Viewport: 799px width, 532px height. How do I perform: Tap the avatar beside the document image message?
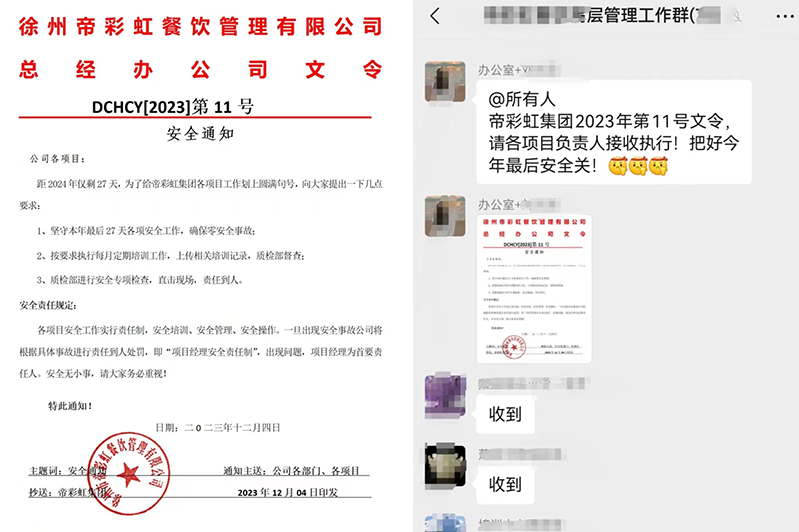[x=442, y=215]
